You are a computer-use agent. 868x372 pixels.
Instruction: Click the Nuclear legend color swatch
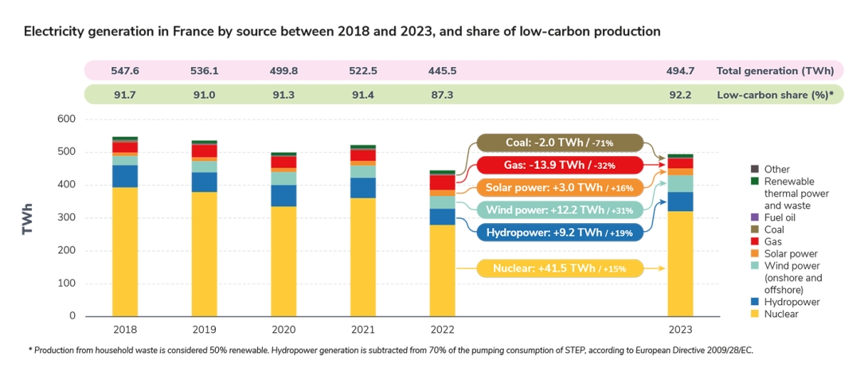click(x=754, y=315)
